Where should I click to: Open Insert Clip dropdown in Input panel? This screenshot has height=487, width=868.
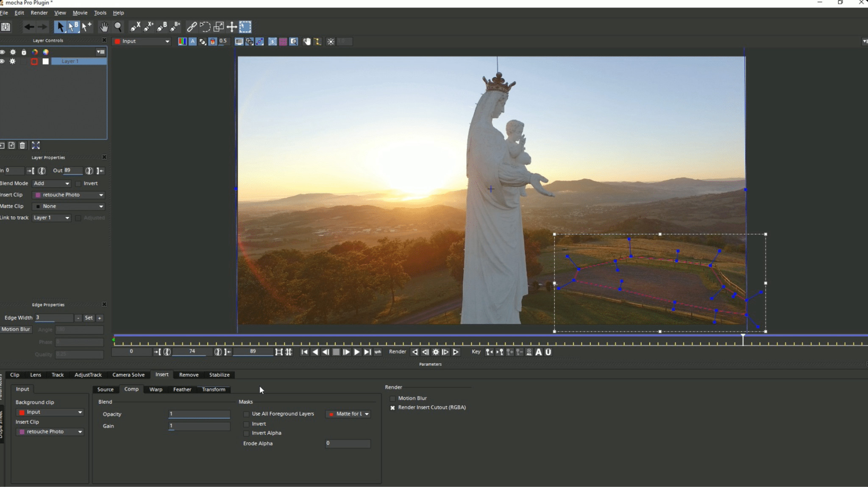pos(50,432)
